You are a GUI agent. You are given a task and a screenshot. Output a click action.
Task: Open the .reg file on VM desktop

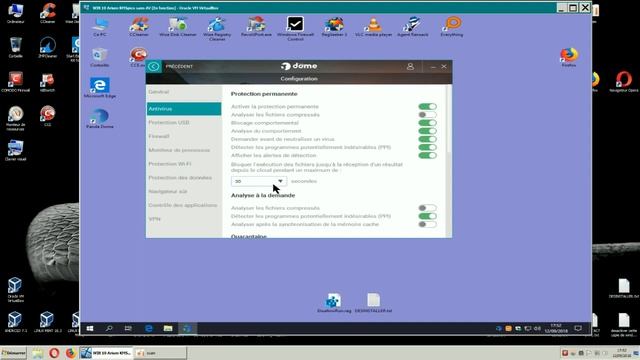334,303
